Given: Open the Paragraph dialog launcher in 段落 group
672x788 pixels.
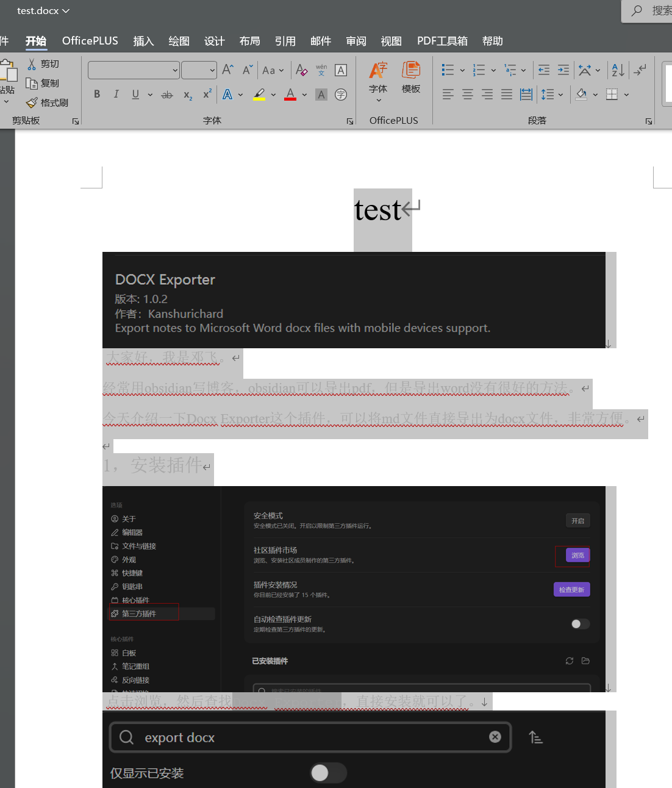Looking at the screenshot, I should pyautogui.click(x=649, y=121).
